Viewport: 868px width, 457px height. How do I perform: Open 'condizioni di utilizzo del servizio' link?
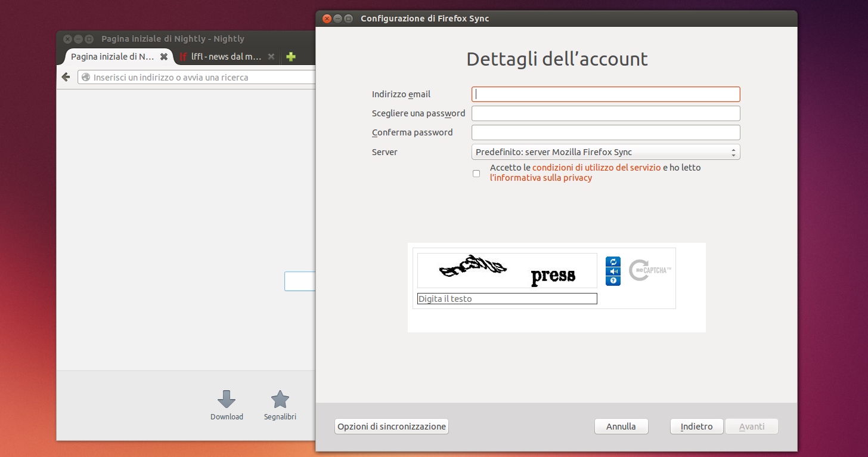tap(596, 168)
